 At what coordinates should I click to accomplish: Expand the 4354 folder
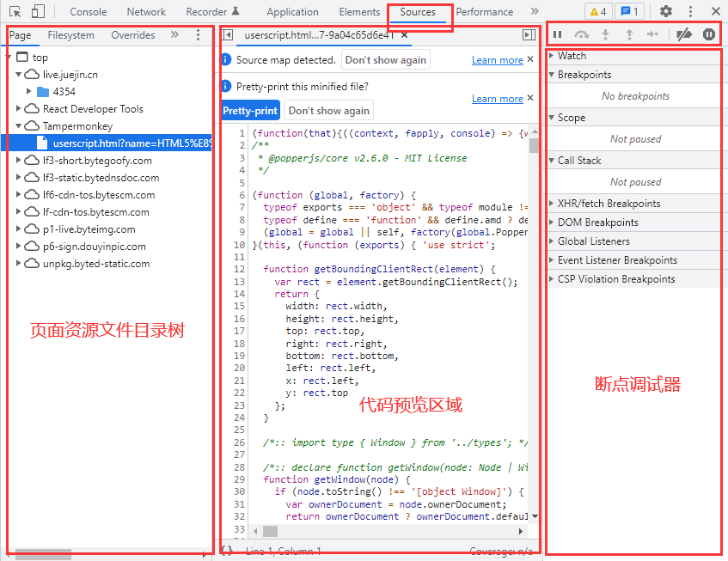(28, 91)
